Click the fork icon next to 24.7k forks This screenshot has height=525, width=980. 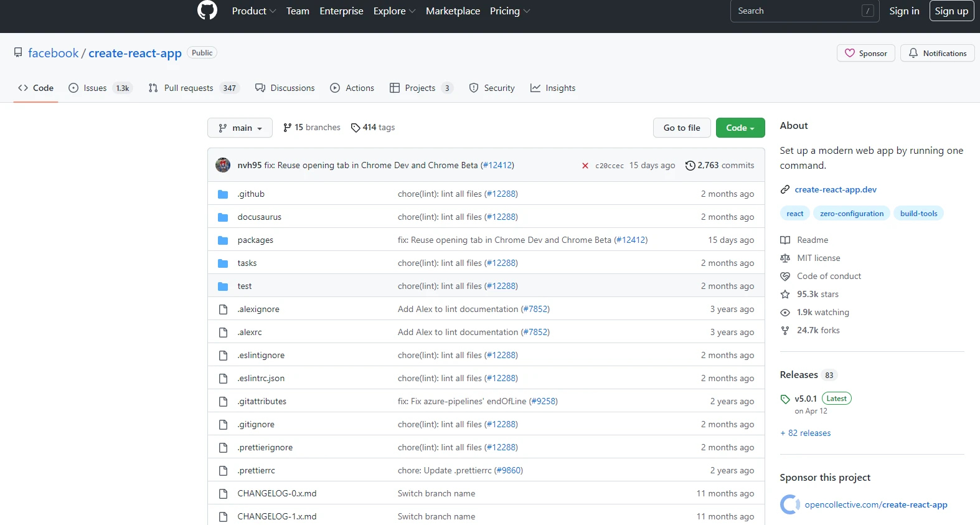click(785, 331)
